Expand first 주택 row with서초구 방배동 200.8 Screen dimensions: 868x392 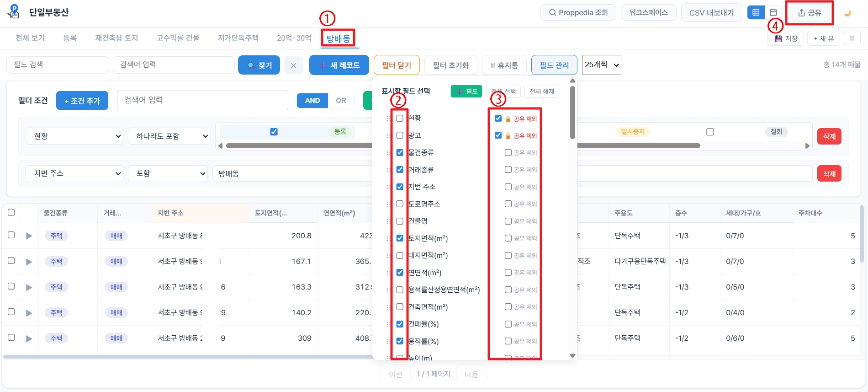coord(29,236)
